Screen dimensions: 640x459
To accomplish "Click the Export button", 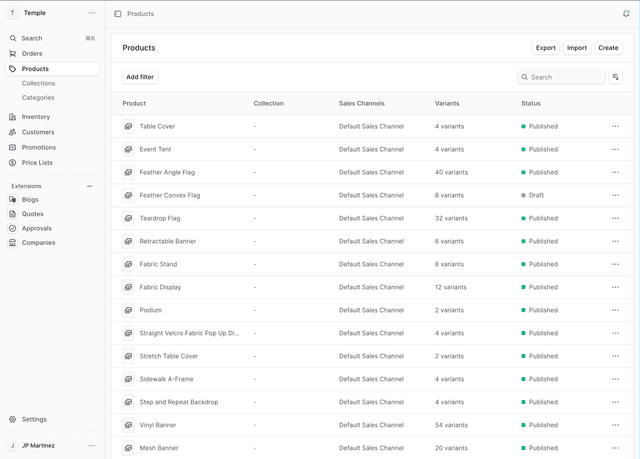I will [x=545, y=48].
